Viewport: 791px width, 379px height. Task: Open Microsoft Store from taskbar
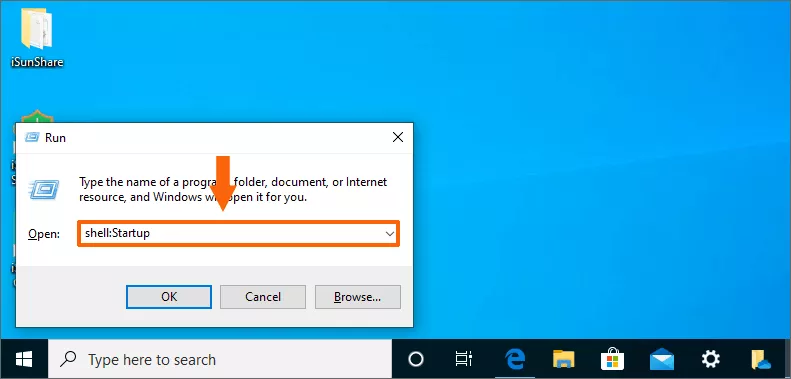coord(612,358)
